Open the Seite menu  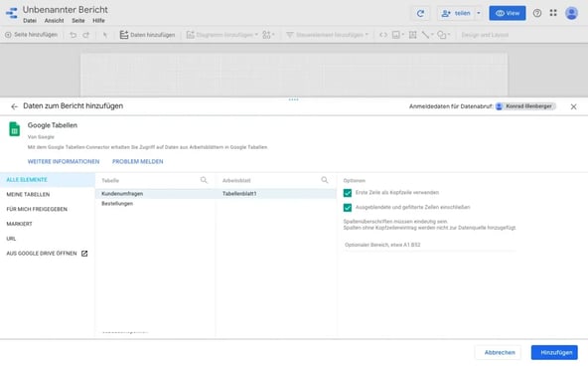click(78, 21)
